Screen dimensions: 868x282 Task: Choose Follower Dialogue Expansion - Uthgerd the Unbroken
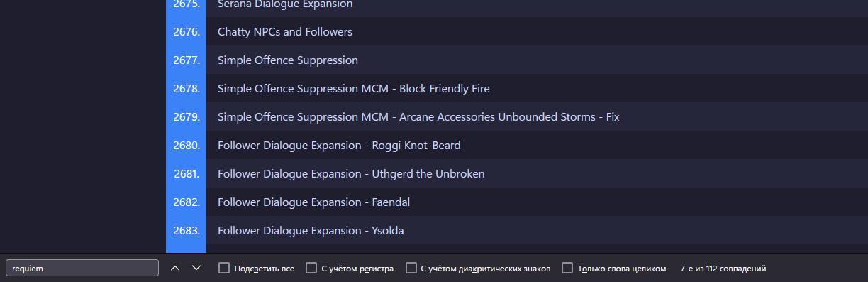point(537,173)
